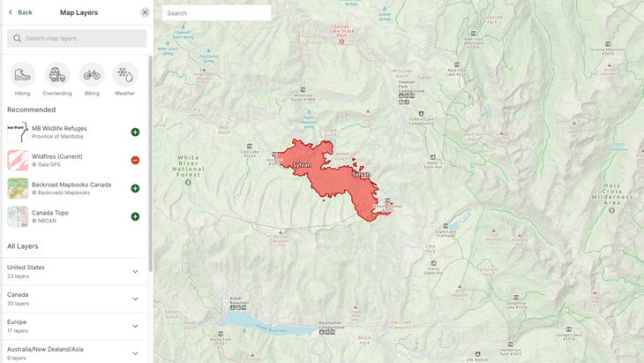The width and height of the screenshot is (644, 363).
Task: Select the Weather category icon
Action: [x=125, y=75]
